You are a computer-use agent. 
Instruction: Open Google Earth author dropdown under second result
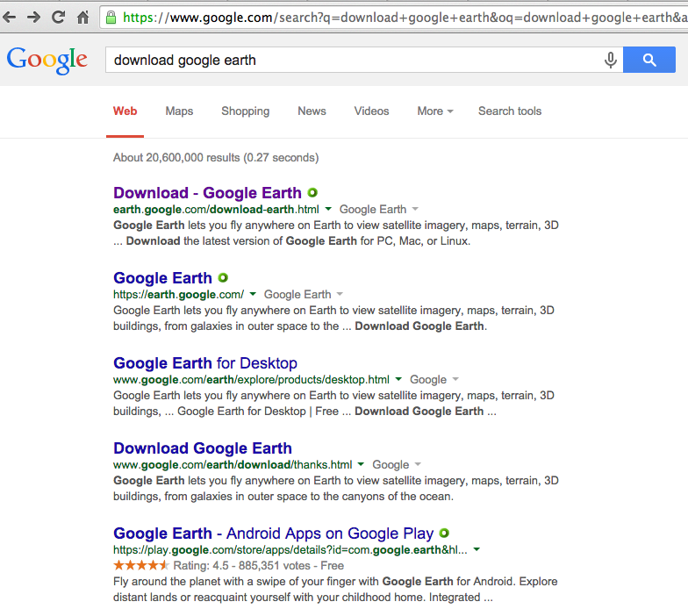click(304, 295)
